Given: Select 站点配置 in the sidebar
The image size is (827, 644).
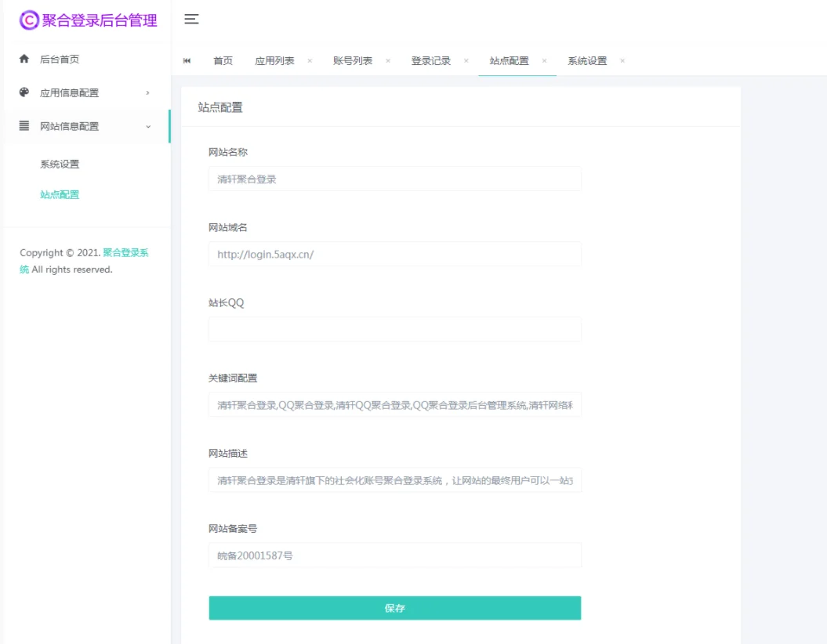Looking at the screenshot, I should [x=60, y=194].
